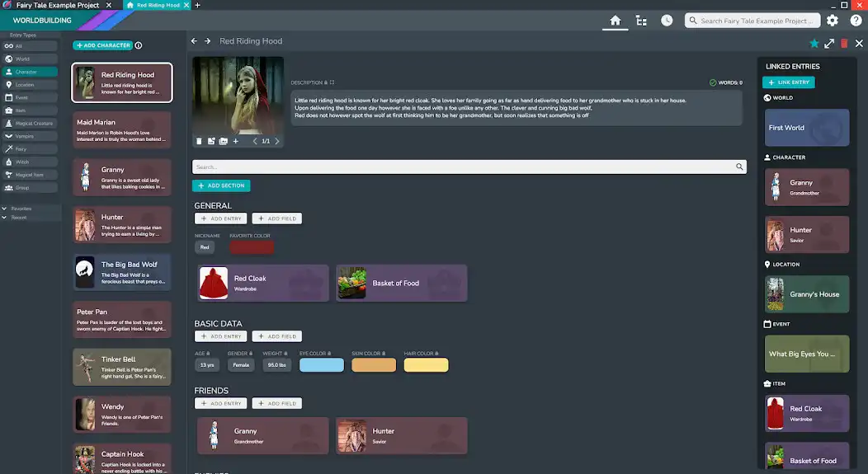Click Add Field under General
This screenshot has height=474, width=868.
coord(276,218)
